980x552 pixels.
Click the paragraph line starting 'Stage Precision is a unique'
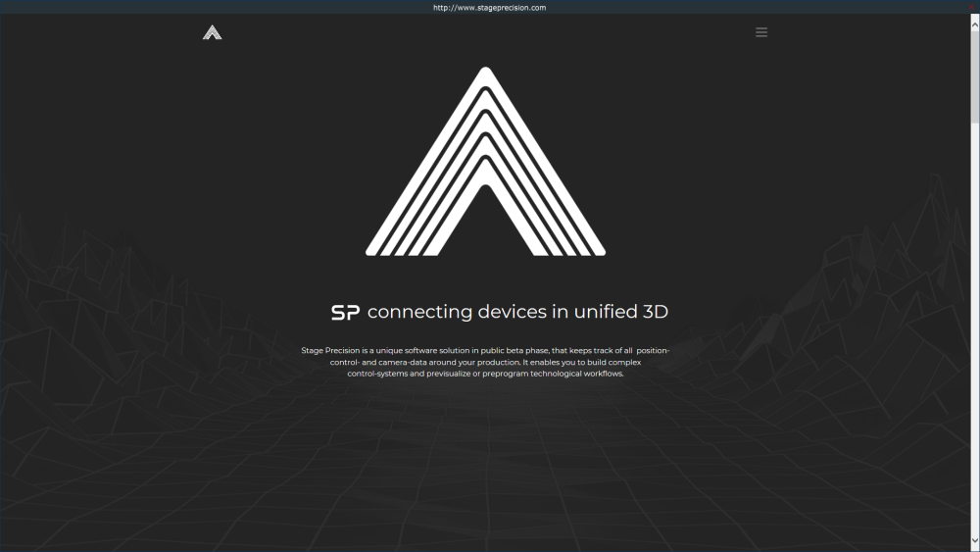tap(485, 351)
